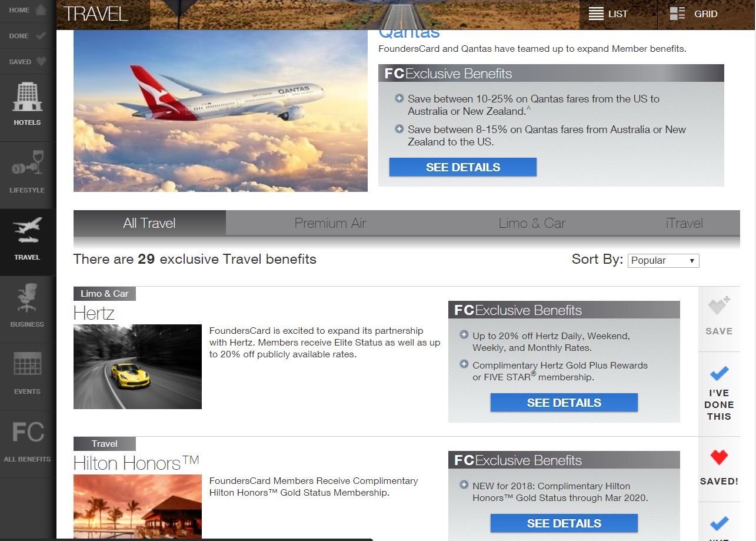Image resolution: width=756 pixels, height=541 pixels.
Task: Click See Details for Qantas
Action: coord(463,167)
